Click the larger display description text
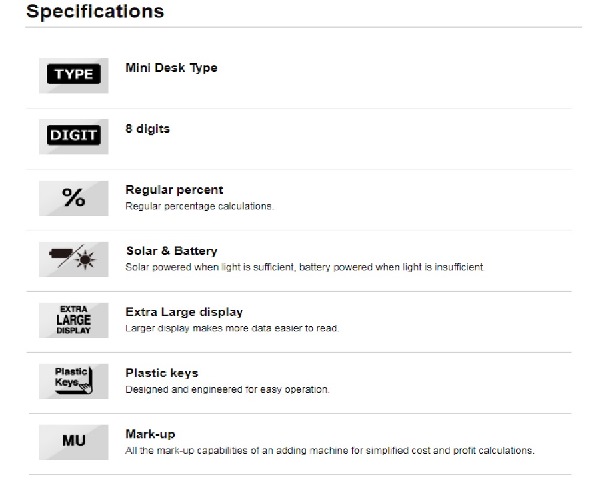Screen dimensions: 600x480 tap(232, 328)
